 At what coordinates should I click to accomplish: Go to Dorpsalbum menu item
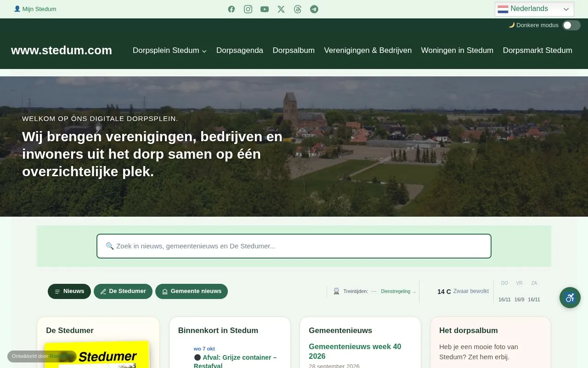(294, 50)
